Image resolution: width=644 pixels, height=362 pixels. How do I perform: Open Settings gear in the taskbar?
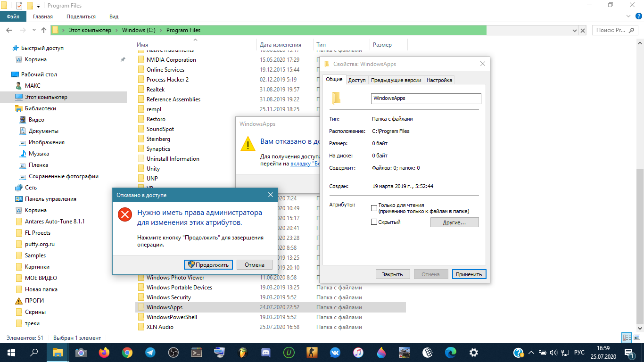point(474,352)
